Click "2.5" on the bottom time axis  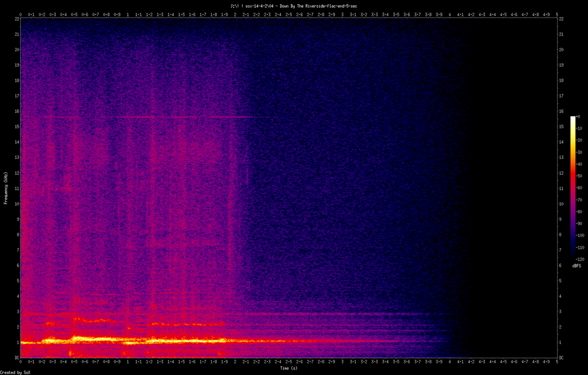289,362
